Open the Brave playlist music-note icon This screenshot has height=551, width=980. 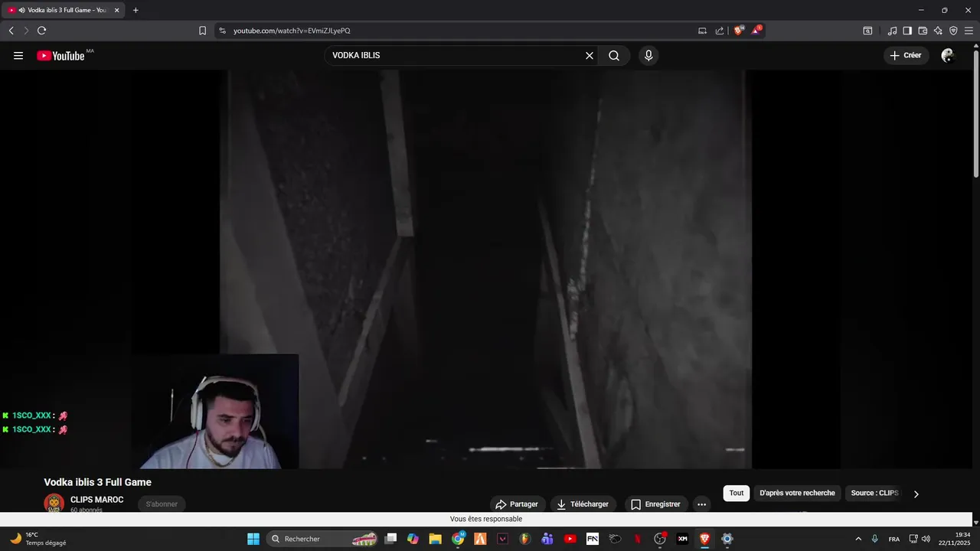(x=892, y=31)
